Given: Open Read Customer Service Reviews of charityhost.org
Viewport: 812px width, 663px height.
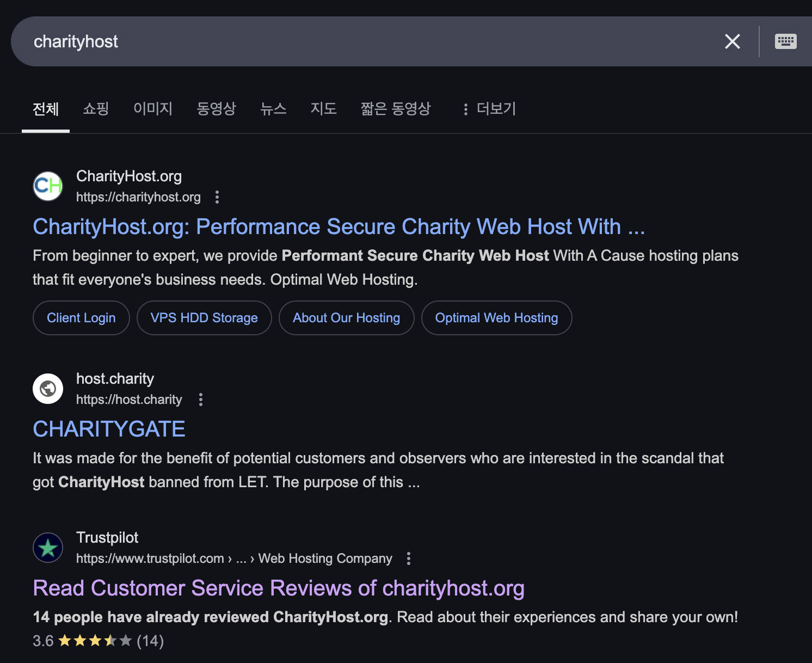Looking at the screenshot, I should (279, 588).
